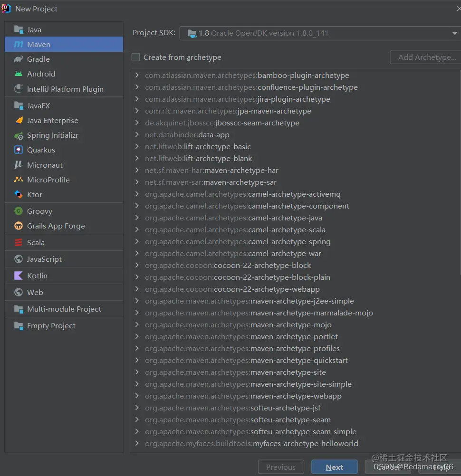Click the Multi-module Project folder icon

click(x=19, y=309)
